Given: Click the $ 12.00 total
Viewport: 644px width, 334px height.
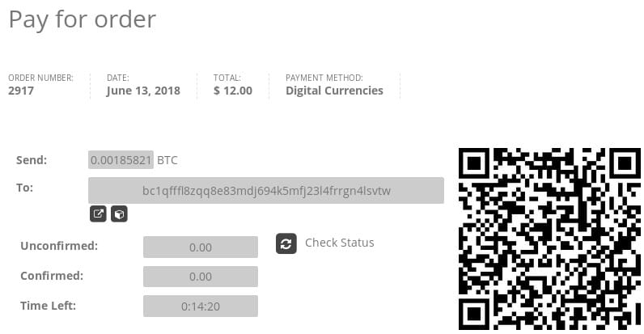Looking at the screenshot, I should 233,91.
